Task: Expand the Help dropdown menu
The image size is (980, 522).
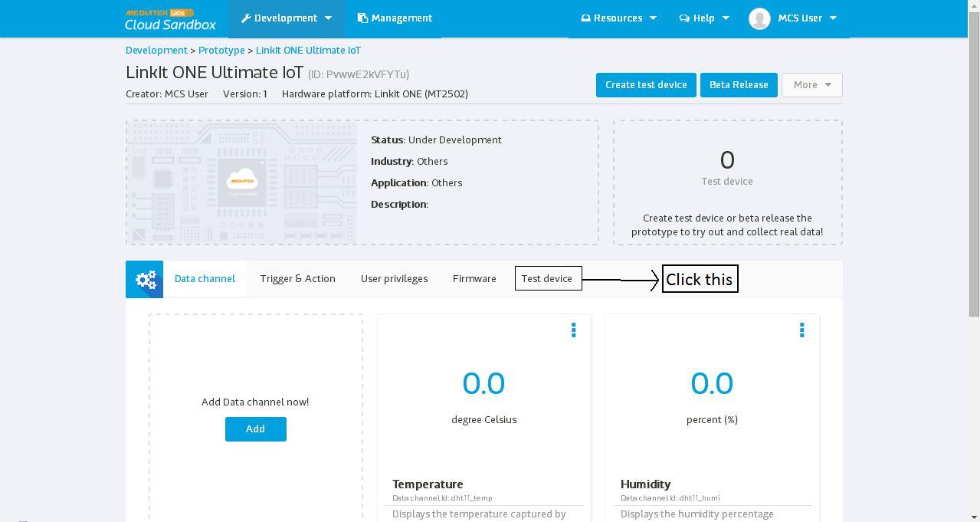Action: (703, 18)
